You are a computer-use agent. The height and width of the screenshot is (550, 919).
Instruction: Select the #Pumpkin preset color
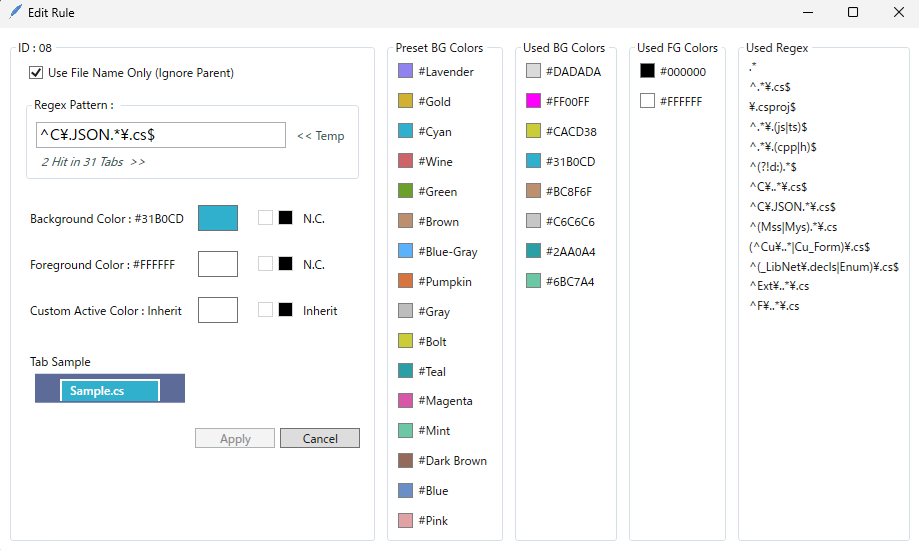click(x=435, y=281)
